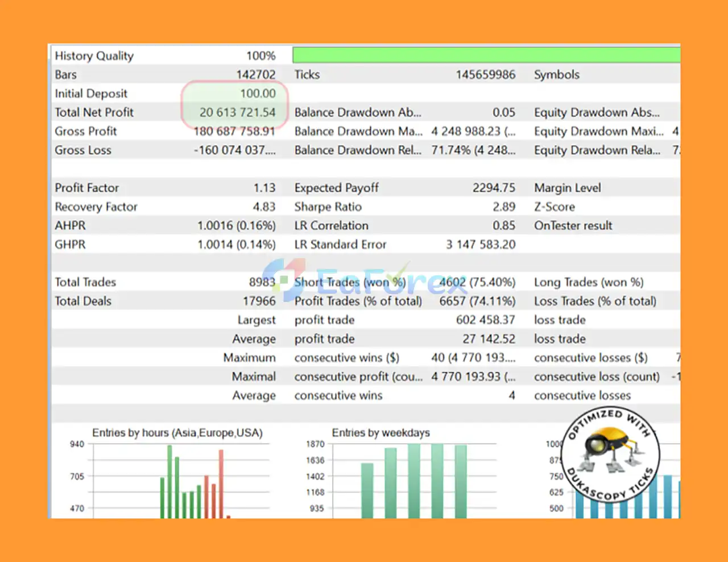Click the average consecutive wins value 4

[x=512, y=395]
